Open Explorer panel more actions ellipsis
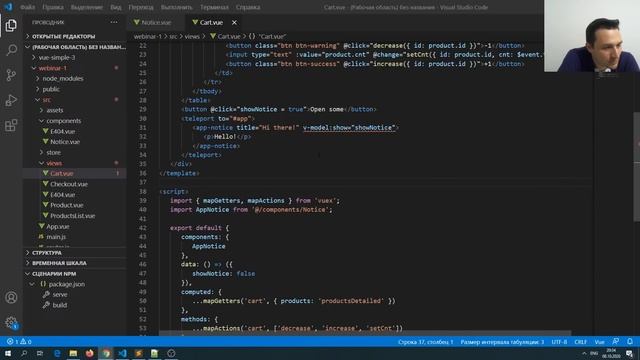Viewport: 640px width, 360px height. [114, 22]
